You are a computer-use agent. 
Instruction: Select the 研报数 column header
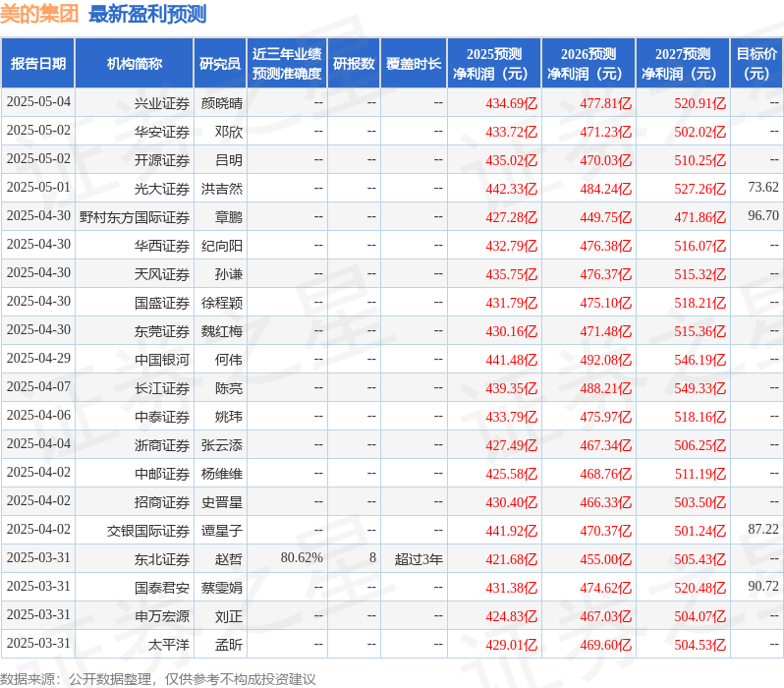354,64
